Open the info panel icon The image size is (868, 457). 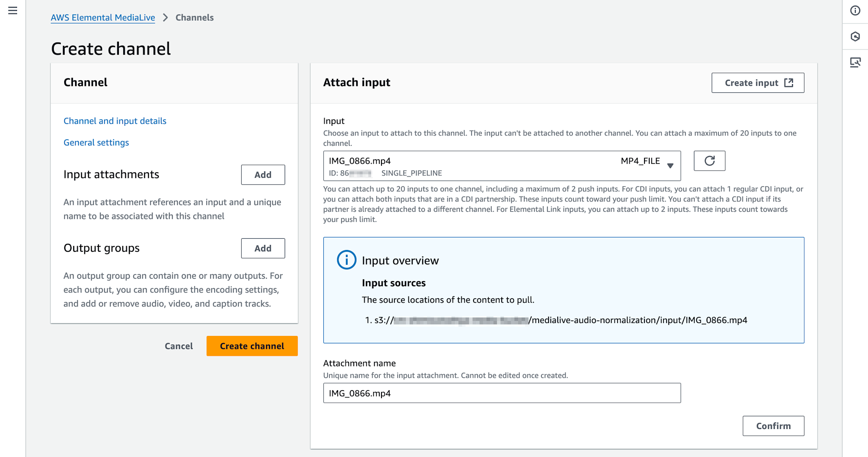pyautogui.click(x=855, y=10)
